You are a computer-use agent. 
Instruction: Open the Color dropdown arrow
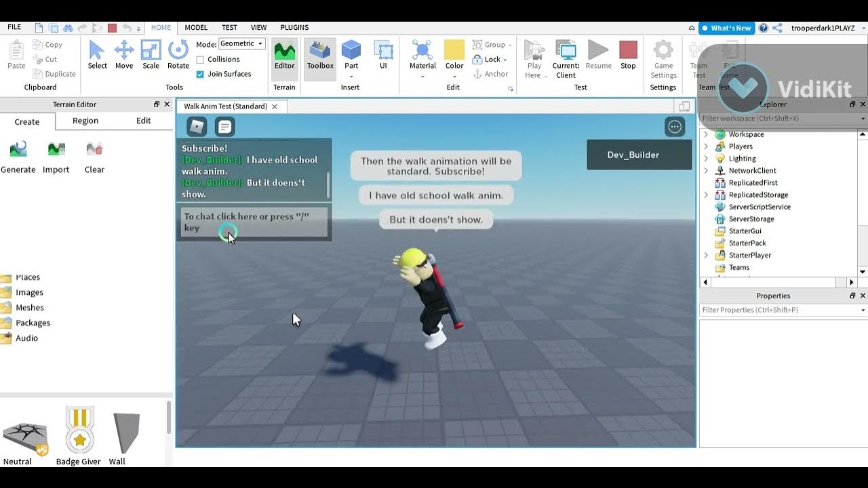(x=454, y=76)
